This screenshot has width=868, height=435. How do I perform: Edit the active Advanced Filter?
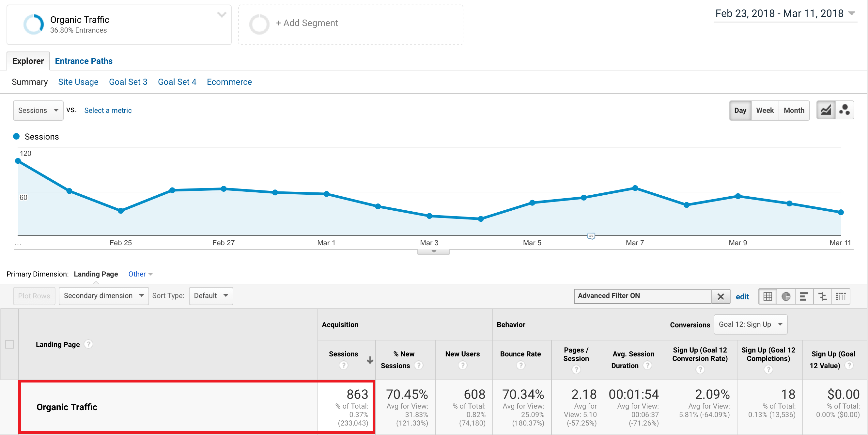[x=743, y=296]
